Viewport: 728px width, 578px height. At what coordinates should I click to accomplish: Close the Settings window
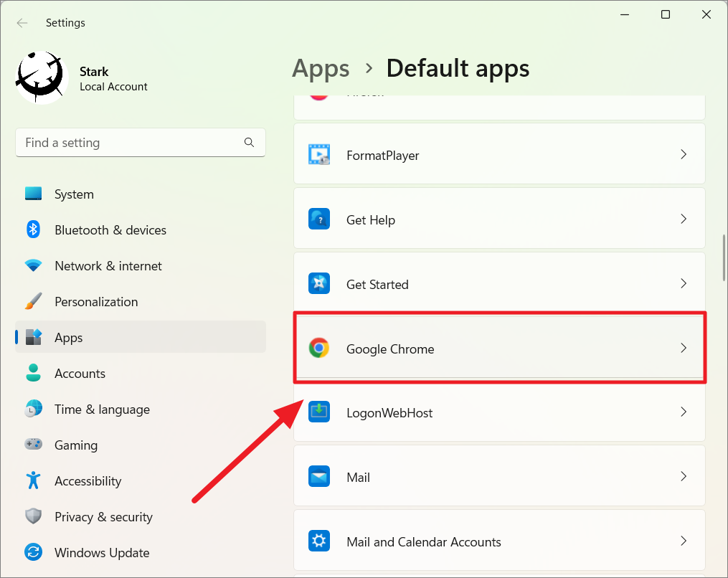point(706,15)
